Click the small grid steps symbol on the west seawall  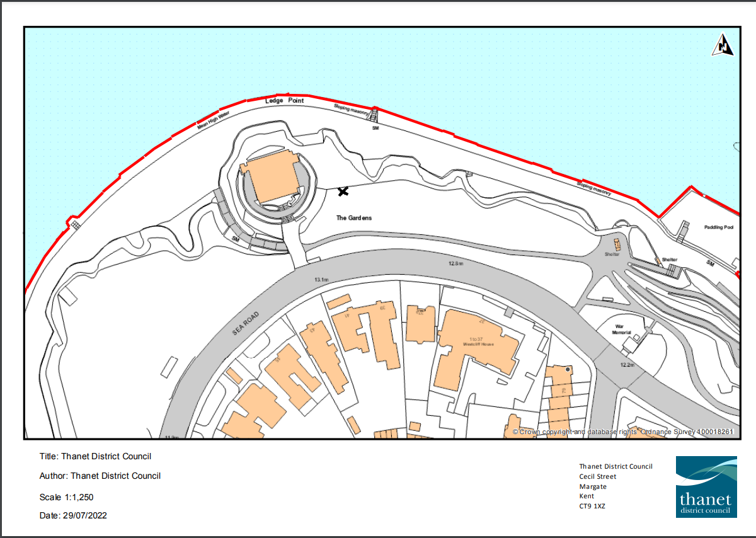pyautogui.click(x=75, y=224)
